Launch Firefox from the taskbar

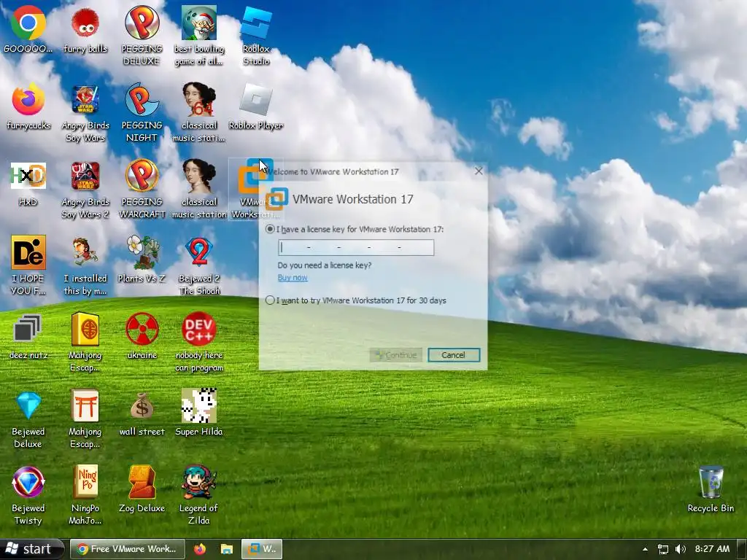200,549
